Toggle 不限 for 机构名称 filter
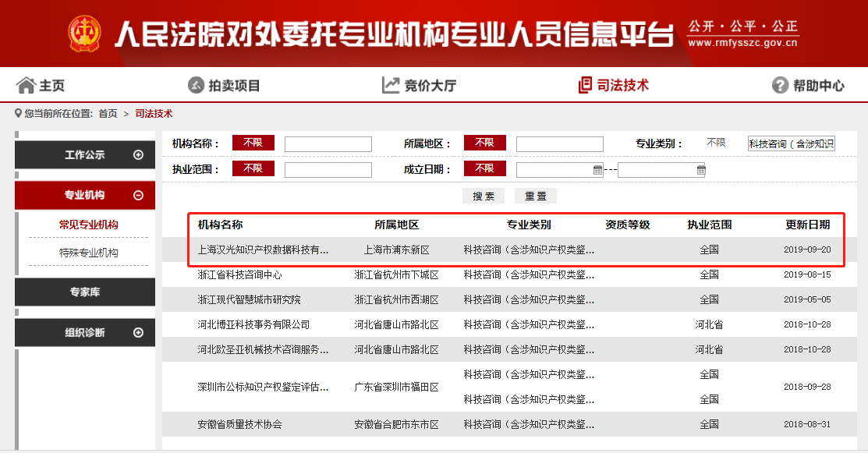The height and width of the screenshot is (453, 868). pyautogui.click(x=253, y=143)
